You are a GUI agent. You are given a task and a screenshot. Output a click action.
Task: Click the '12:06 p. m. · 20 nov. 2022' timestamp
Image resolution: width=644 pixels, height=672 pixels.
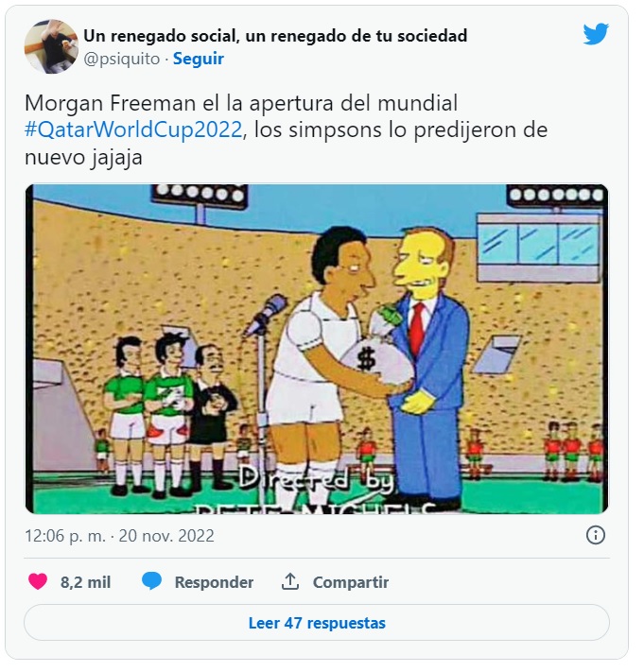pos(119,536)
